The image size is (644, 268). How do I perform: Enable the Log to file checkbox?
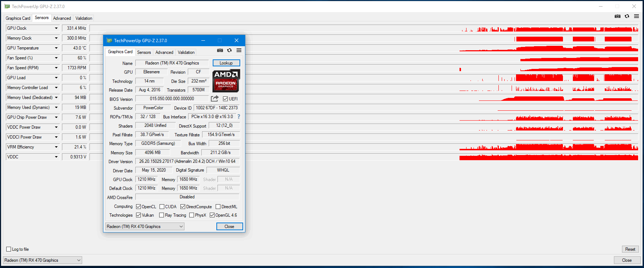(x=8, y=249)
